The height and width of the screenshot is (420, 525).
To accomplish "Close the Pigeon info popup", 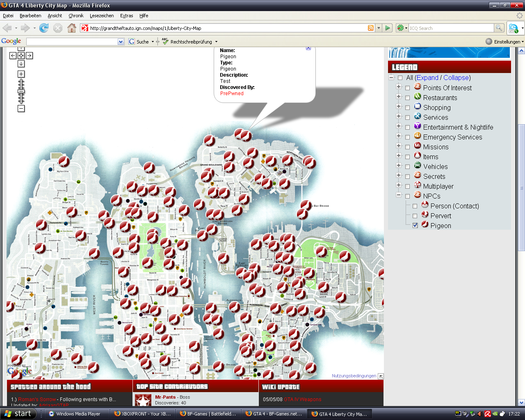I will tap(308, 48).
